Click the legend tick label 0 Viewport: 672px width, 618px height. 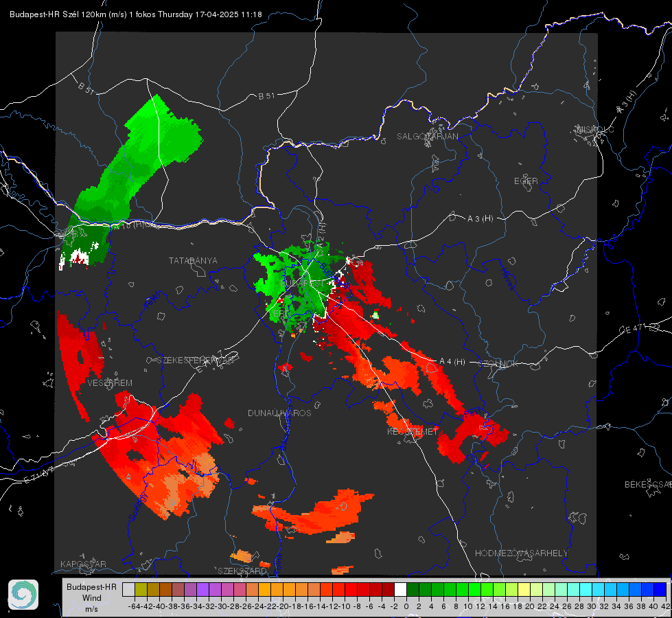point(406,606)
